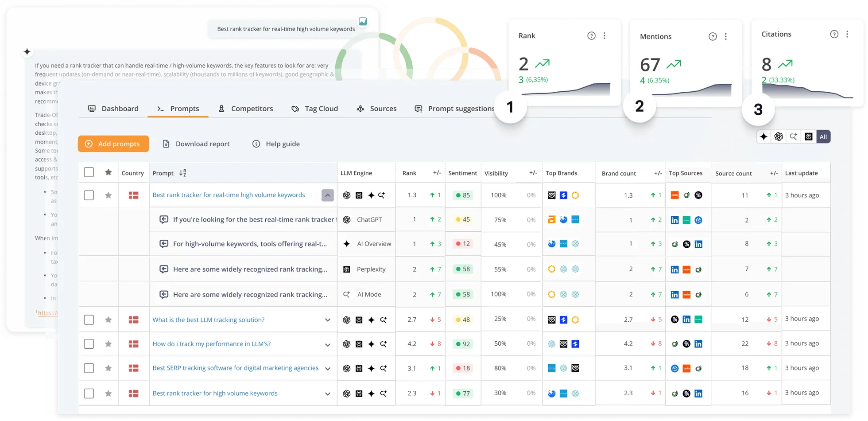The height and width of the screenshot is (421, 868).
Task: Collapse the expanded 'real-time high volume keywords' prompt
Action: click(x=327, y=195)
